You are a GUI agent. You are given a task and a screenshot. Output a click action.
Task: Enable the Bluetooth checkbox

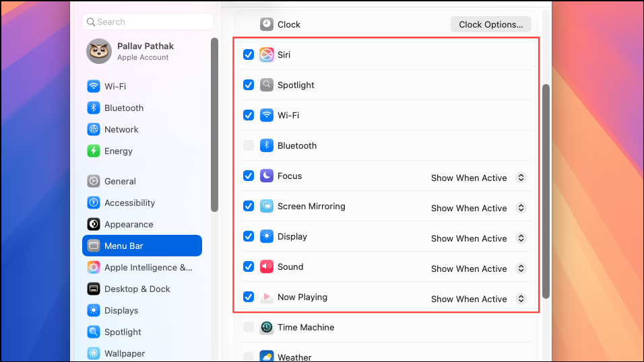249,145
